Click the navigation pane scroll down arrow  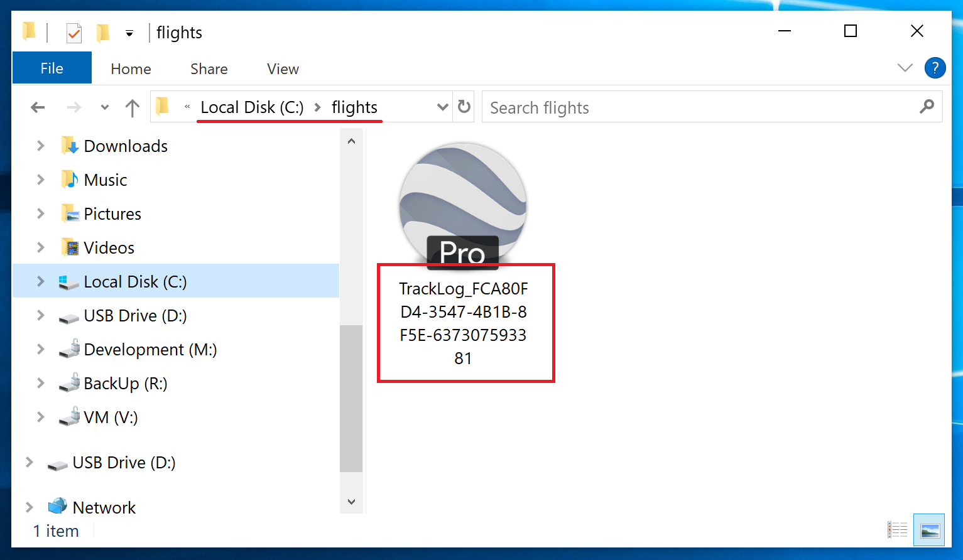[351, 502]
